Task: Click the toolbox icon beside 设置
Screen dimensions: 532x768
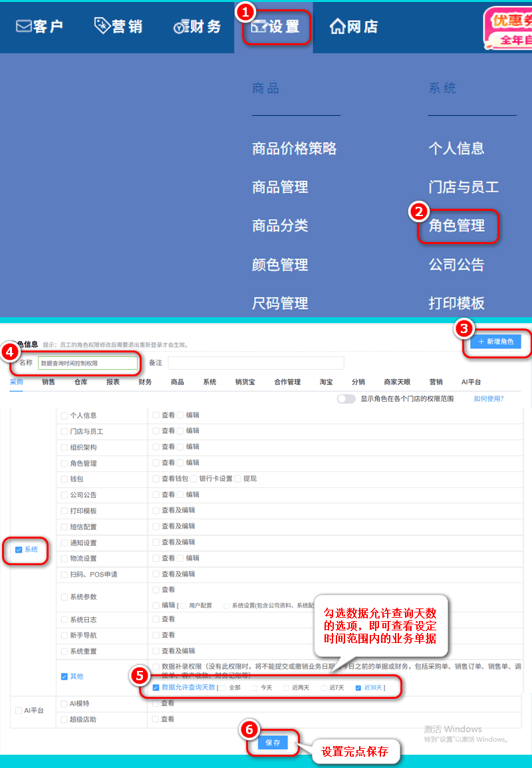Action: [258, 27]
